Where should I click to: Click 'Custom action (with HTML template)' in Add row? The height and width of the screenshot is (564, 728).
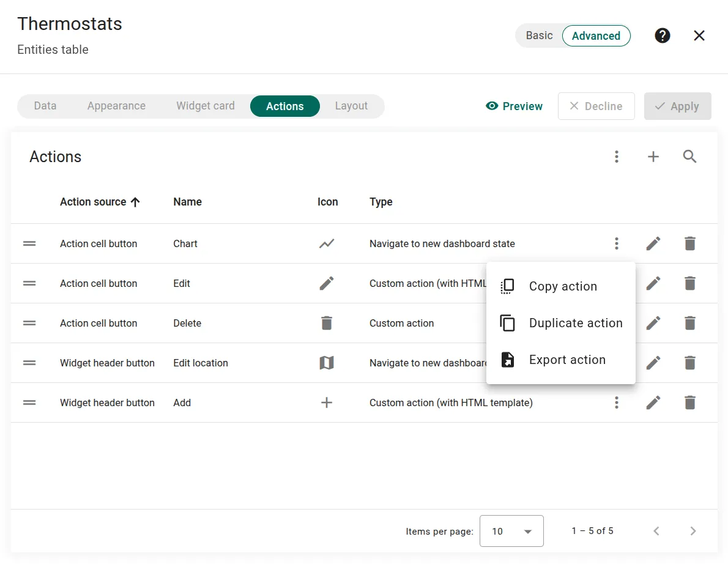[451, 403]
